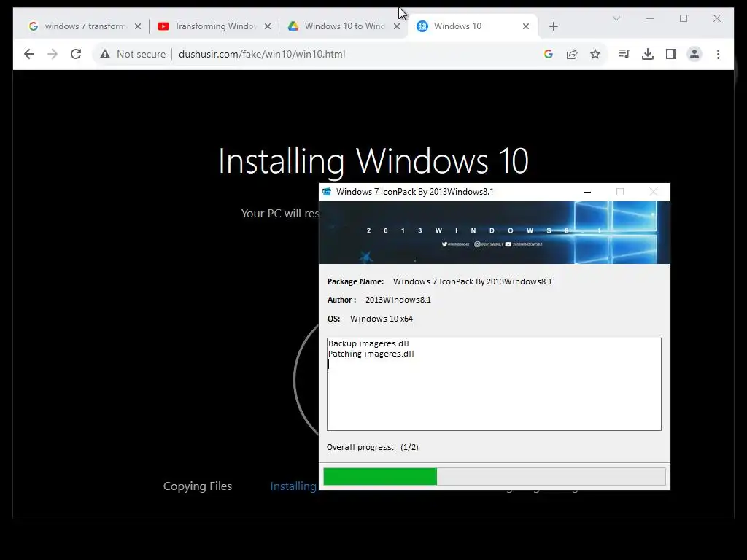Expand the tab search chevron
The image size is (747, 560).
616,18
